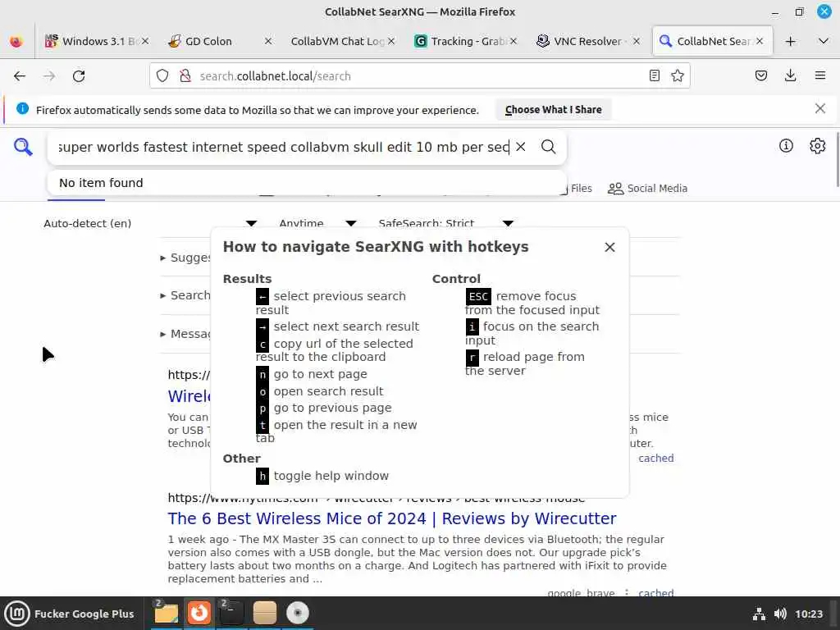Click Choose What I Share button
The width and height of the screenshot is (840, 630).
pos(554,109)
